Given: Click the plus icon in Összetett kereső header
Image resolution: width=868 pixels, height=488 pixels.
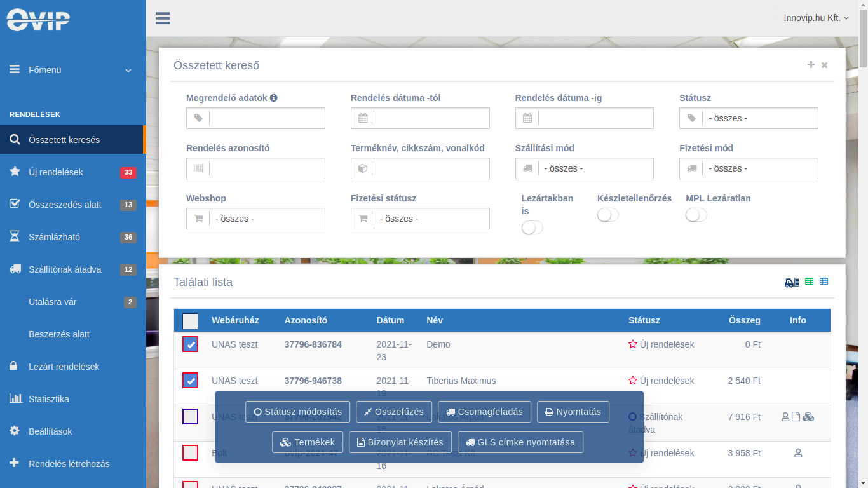Looking at the screenshot, I should [811, 65].
